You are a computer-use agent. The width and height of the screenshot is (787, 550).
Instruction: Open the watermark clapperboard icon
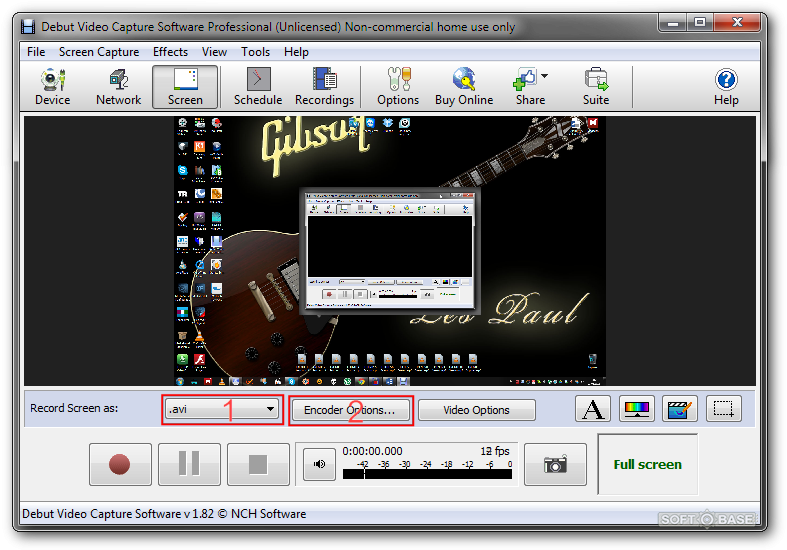click(x=680, y=408)
